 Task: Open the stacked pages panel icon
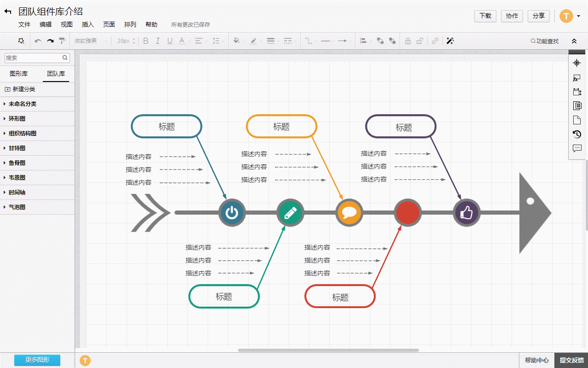click(x=577, y=106)
